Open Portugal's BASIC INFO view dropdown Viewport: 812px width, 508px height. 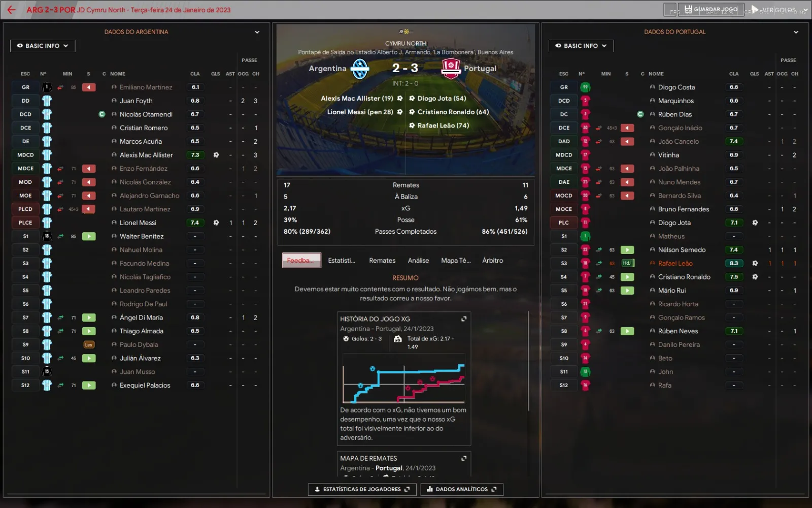(581, 46)
